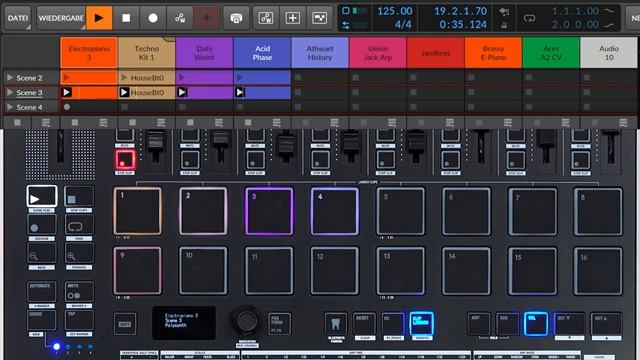Launch Scene 4 with its triangle
The image size is (640, 360).
point(10,107)
